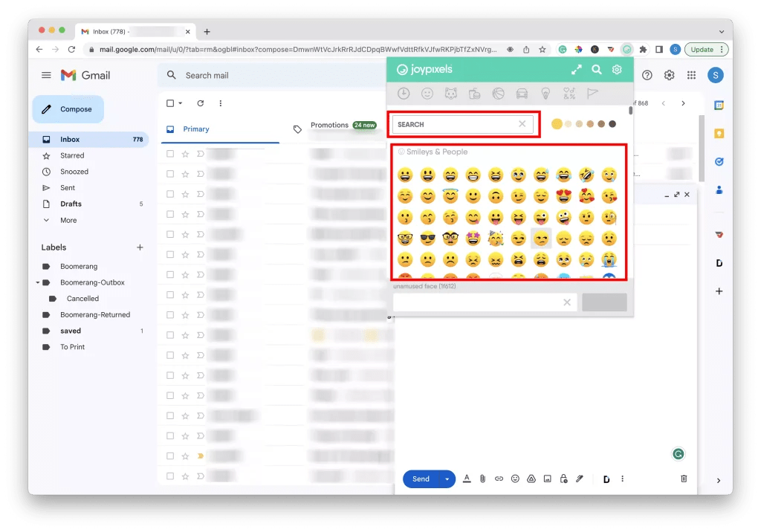The image size is (761, 532).
Task: Open the Food & Drink emoji category
Action: (476, 94)
